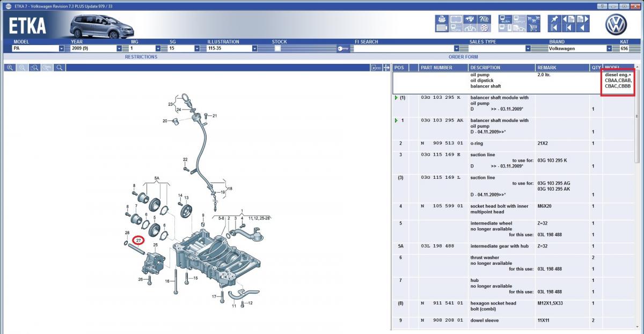Click the PART NUMBER column header
This screenshot has height=334, width=644.
pyautogui.click(x=443, y=68)
